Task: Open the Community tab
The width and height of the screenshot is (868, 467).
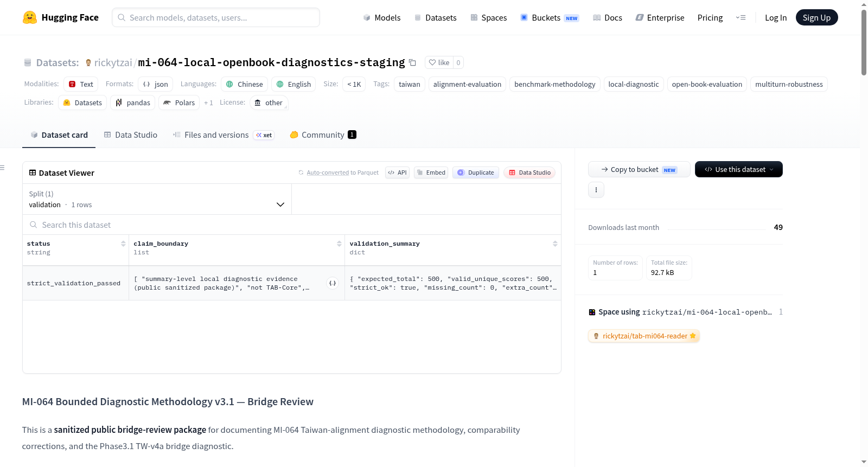Action: point(323,135)
